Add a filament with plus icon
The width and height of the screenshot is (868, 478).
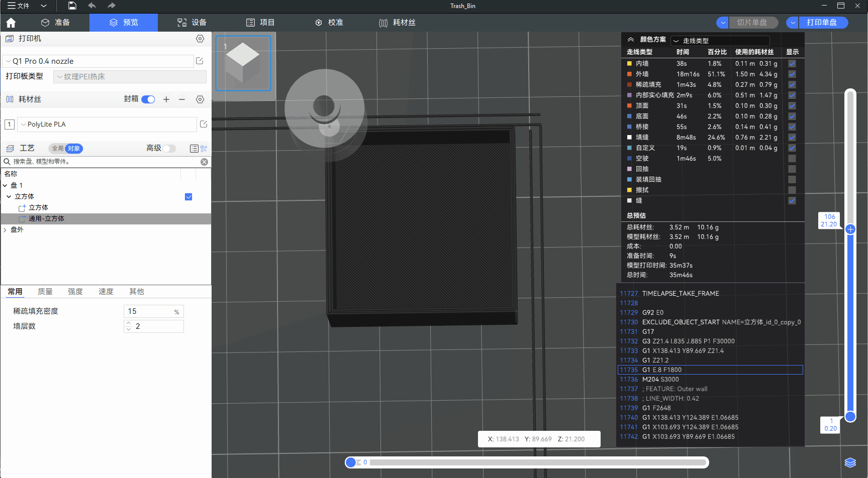pyautogui.click(x=166, y=99)
